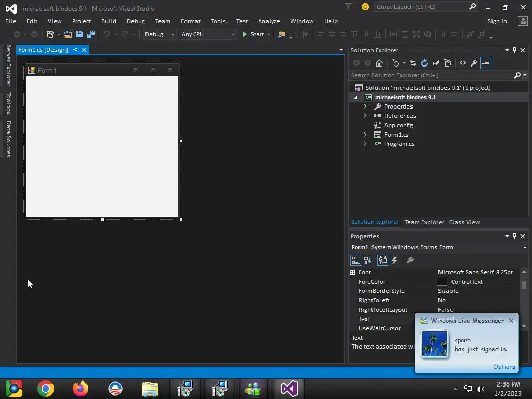Open the document tab list dropdown arrow
Image resolution: width=532 pixels, height=399 pixels.
(x=341, y=50)
